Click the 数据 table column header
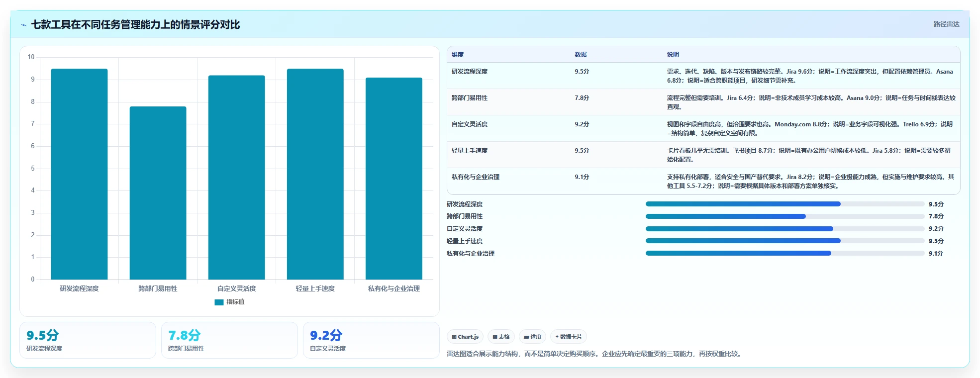The width and height of the screenshot is (980, 378). pyautogui.click(x=581, y=55)
